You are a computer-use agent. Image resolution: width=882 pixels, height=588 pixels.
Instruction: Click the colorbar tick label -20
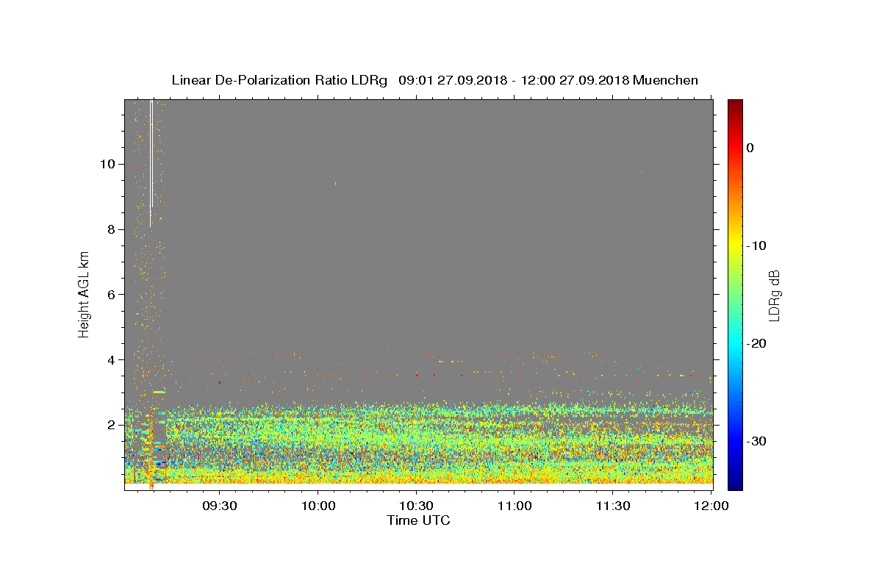(757, 343)
